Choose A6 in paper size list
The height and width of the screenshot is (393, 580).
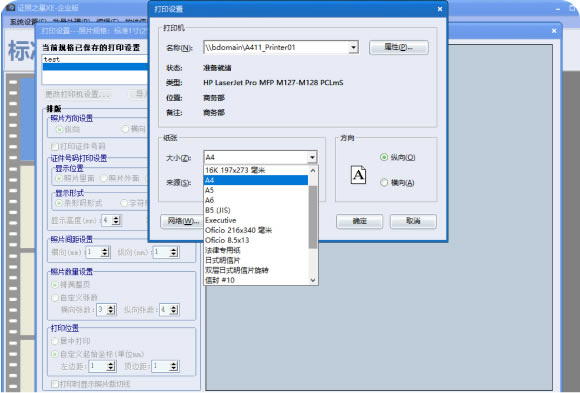coord(256,200)
